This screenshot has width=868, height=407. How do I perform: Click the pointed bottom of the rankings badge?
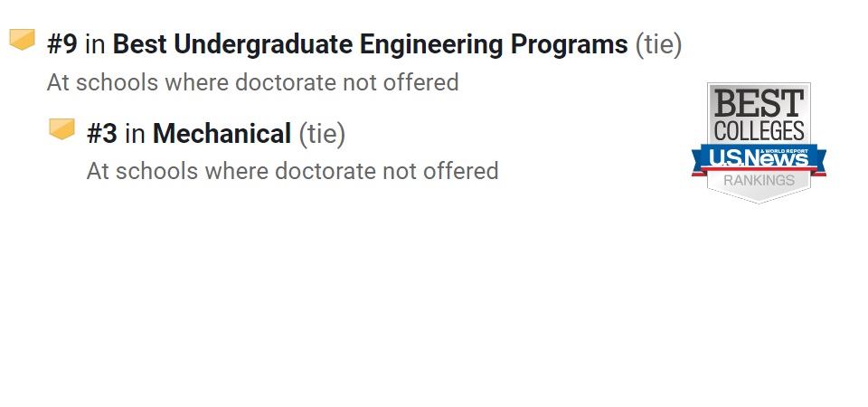(759, 196)
